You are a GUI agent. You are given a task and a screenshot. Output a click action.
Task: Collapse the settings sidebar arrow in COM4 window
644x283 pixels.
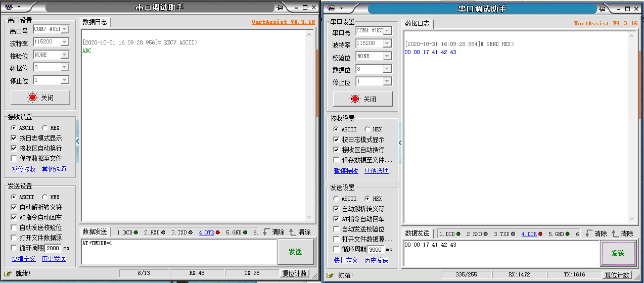pyautogui.click(x=400, y=143)
